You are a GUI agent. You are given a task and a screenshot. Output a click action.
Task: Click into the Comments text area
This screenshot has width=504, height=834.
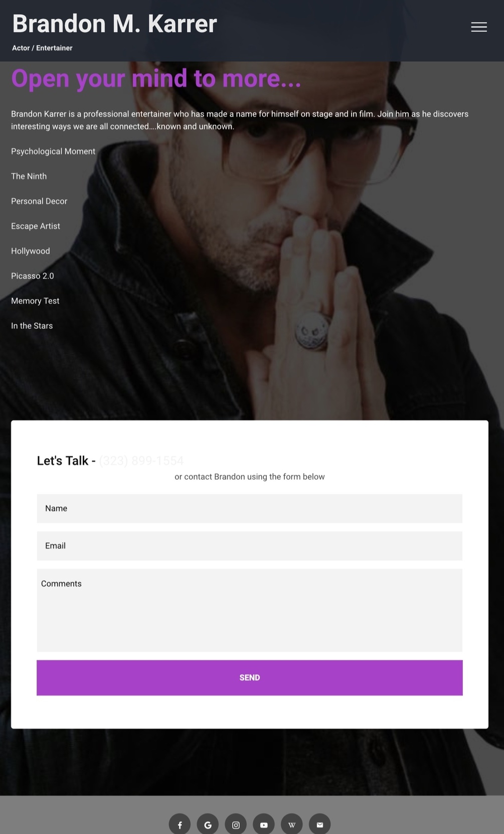[249, 610]
